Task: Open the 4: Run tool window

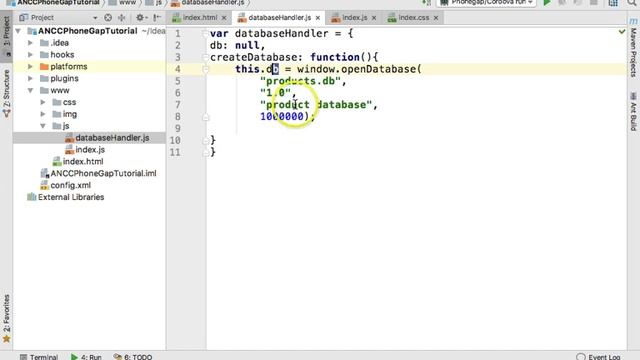Action: click(x=86, y=357)
